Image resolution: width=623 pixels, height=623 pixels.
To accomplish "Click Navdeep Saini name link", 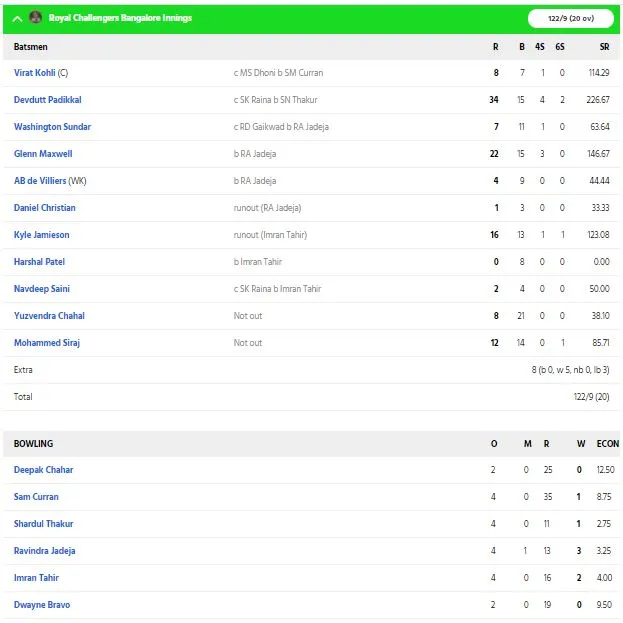I will pyautogui.click(x=42, y=289).
